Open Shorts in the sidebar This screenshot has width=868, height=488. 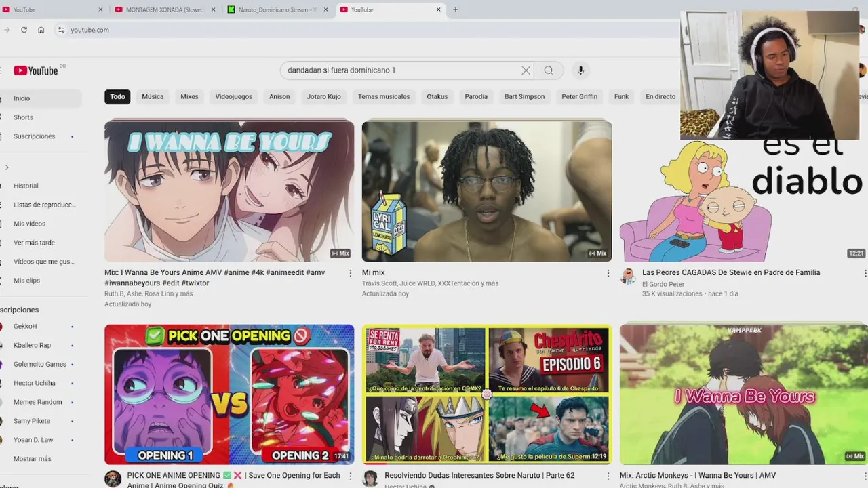click(41, 117)
